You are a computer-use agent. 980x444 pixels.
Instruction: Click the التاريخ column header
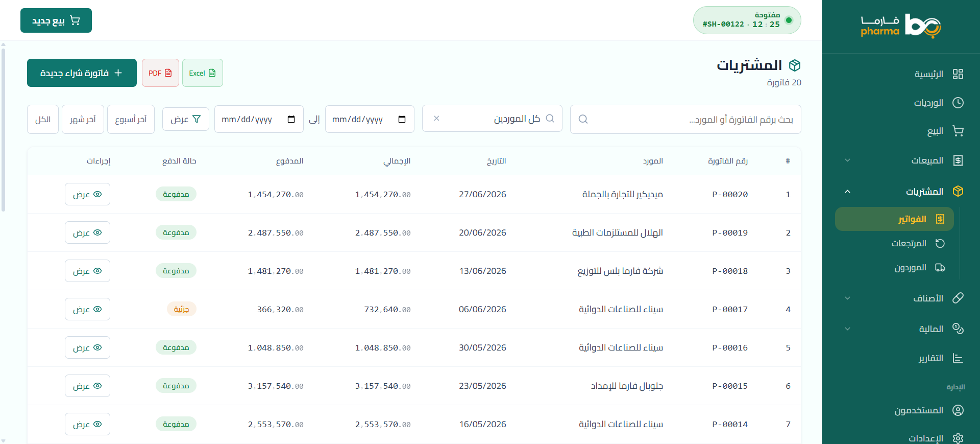click(496, 161)
